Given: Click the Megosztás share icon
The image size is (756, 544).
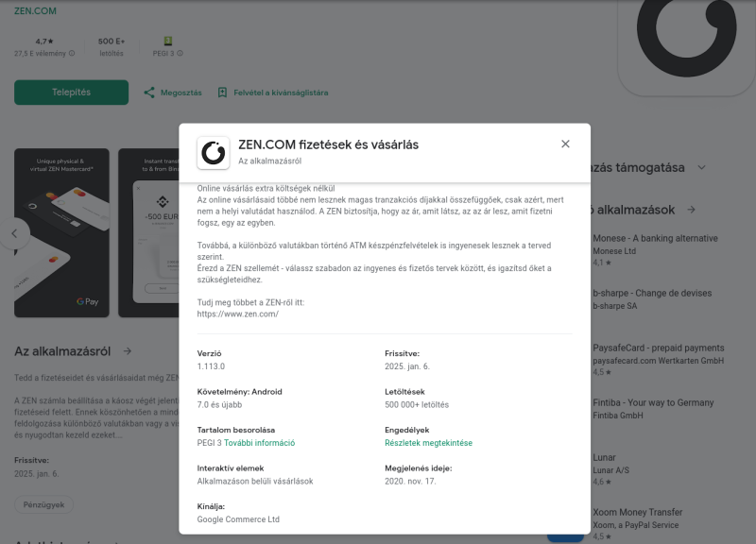Looking at the screenshot, I should click(149, 93).
